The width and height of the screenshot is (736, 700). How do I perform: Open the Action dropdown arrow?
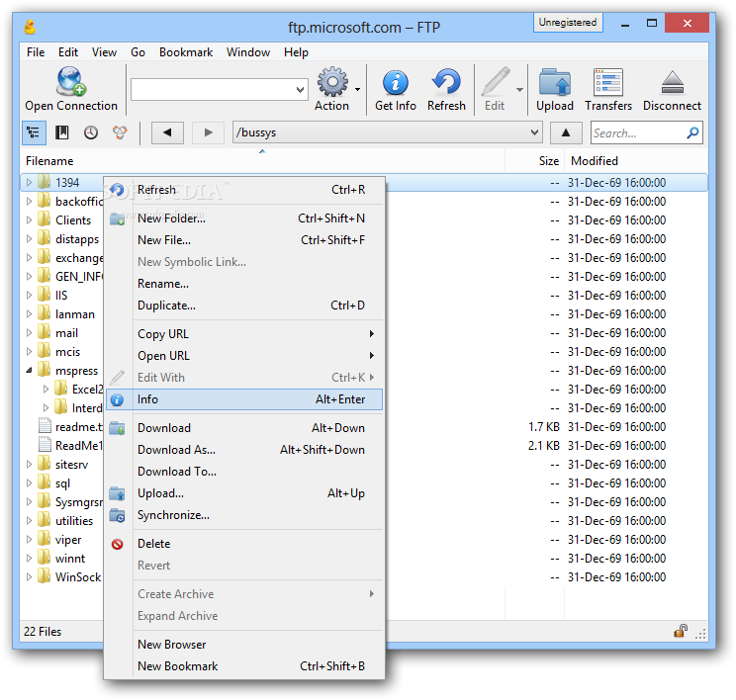[358, 89]
